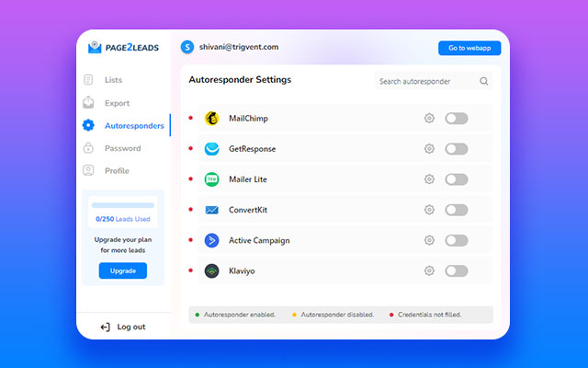Enable the MailChimp autoresponder toggle

tap(456, 119)
